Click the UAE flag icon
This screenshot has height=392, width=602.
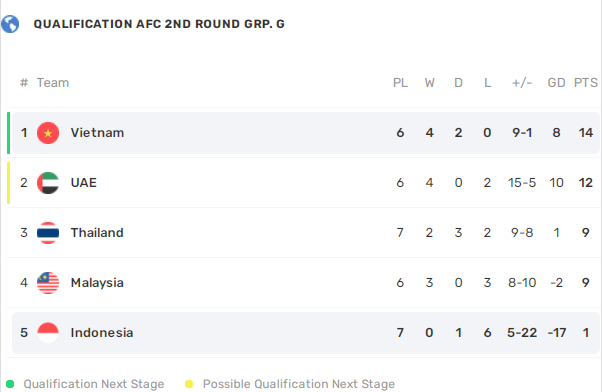[x=48, y=183]
